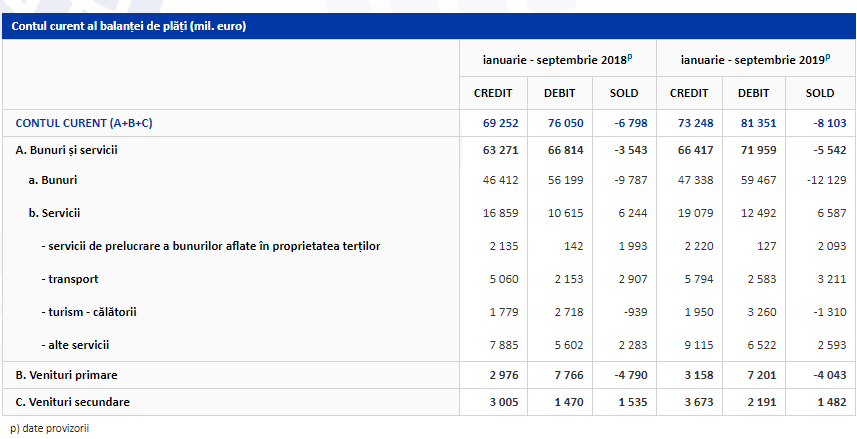Click the 142 debit for prelucrare services
857x439 pixels.
574,246
